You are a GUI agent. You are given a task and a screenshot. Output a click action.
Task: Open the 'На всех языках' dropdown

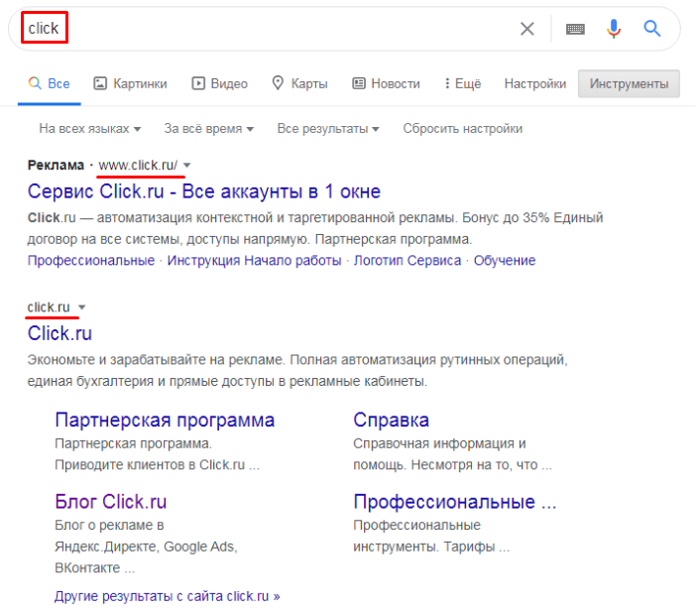(89, 129)
